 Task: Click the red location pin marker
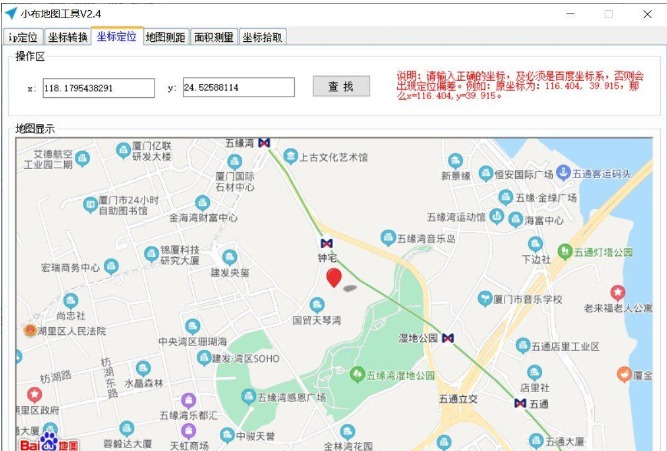click(x=334, y=277)
